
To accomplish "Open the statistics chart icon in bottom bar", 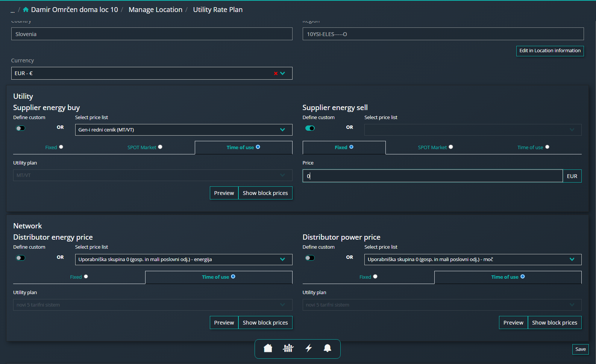I will [288, 348].
